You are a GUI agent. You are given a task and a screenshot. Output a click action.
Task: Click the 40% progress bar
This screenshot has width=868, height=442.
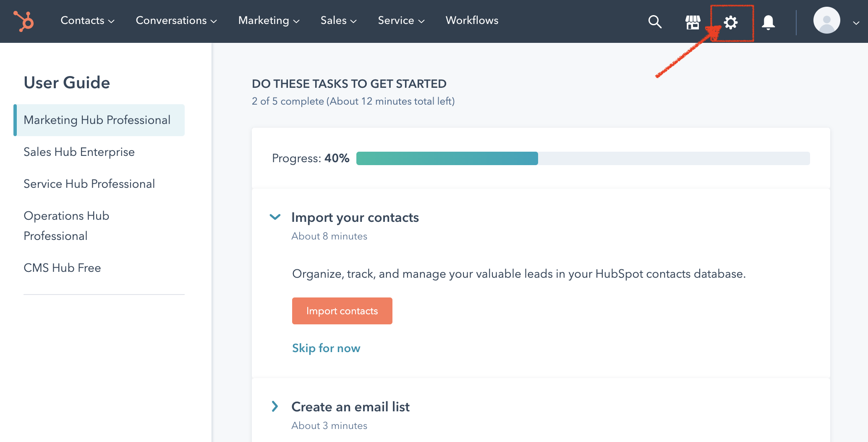tap(583, 158)
